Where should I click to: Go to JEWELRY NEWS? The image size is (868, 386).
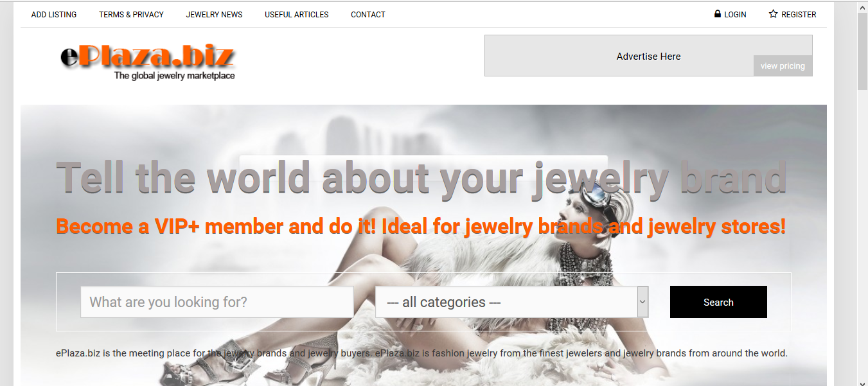214,14
